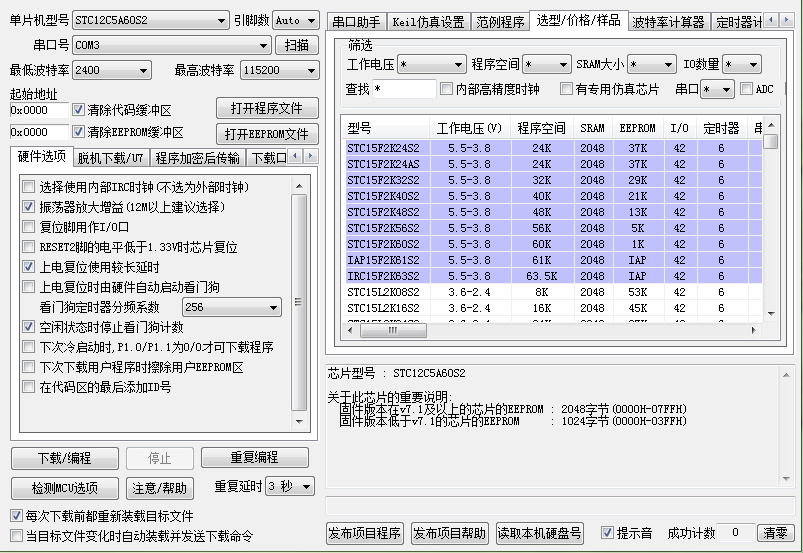Click 打开程序文件 button
Screen dimensions: 803x553
[267, 108]
